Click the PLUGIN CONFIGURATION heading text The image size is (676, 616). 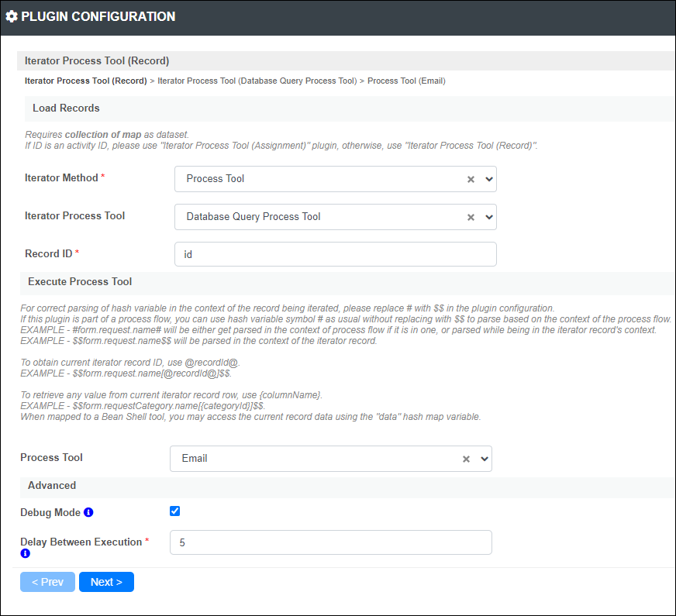tap(98, 16)
